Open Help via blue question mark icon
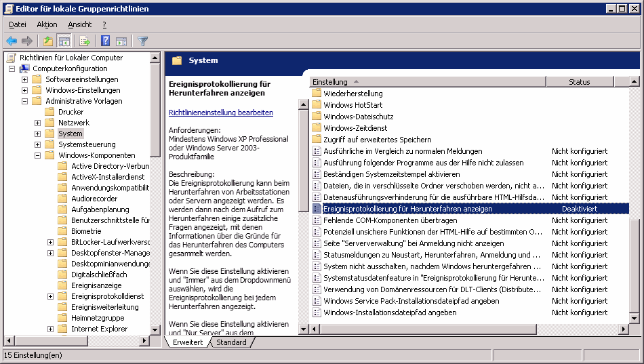The image size is (644, 364). click(106, 41)
